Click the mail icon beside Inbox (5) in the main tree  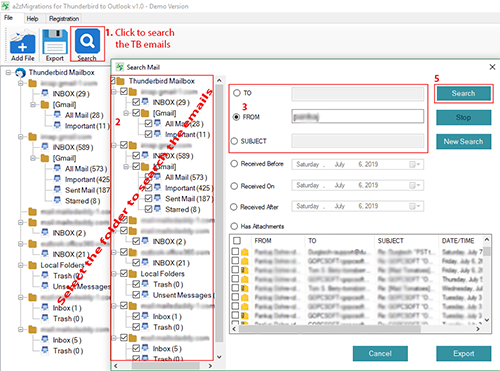[45, 340]
